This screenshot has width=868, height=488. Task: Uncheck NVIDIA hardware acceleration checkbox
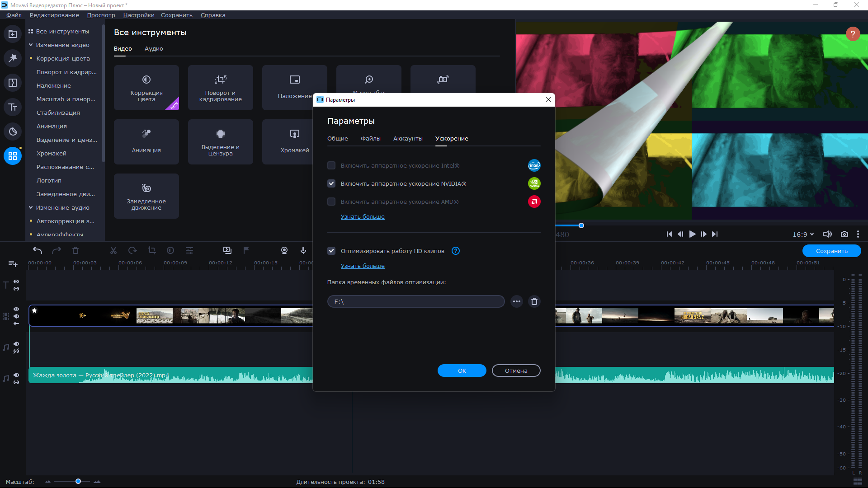[x=331, y=183]
